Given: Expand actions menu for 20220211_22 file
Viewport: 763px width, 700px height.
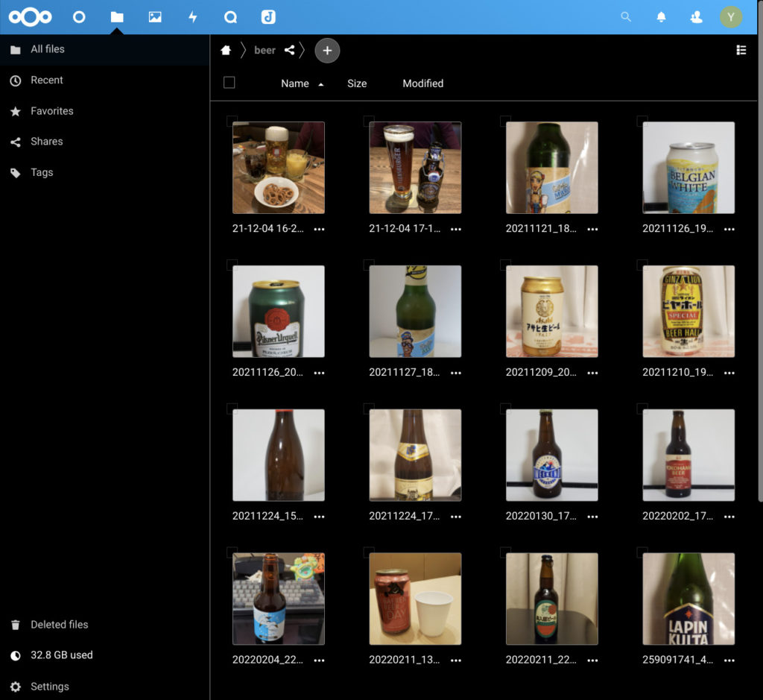Looking at the screenshot, I should [x=592, y=660].
